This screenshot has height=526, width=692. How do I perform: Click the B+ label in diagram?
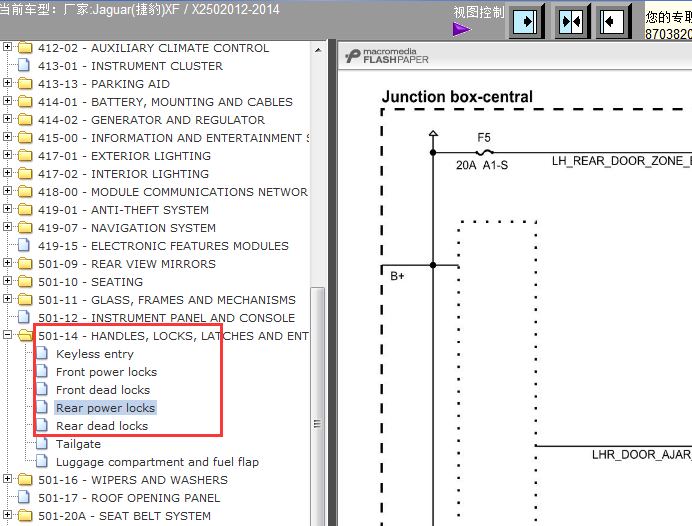click(x=397, y=276)
